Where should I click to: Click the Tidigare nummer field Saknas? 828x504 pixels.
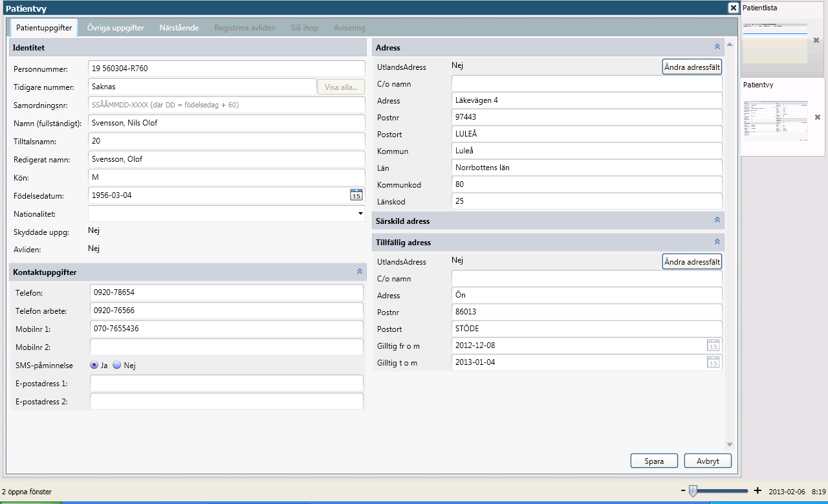pos(202,86)
